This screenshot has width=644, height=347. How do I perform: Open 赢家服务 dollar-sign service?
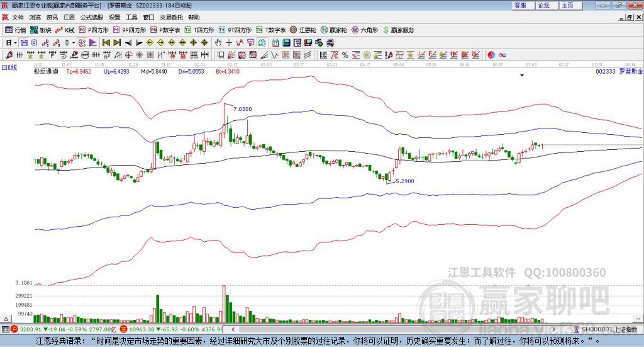398,30
